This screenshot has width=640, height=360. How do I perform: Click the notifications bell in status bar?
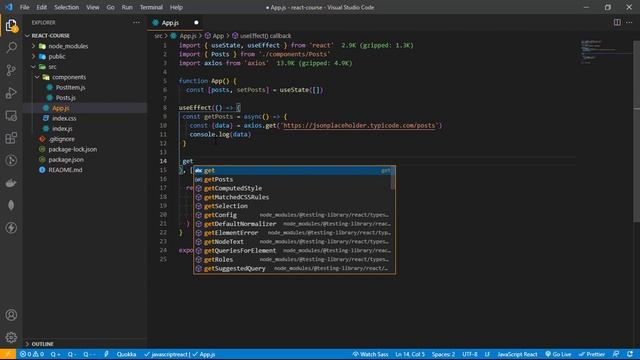pos(630,354)
